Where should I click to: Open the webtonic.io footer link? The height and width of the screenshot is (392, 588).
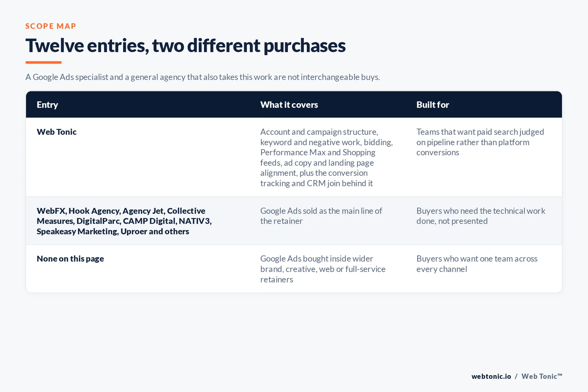(x=491, y=376)
